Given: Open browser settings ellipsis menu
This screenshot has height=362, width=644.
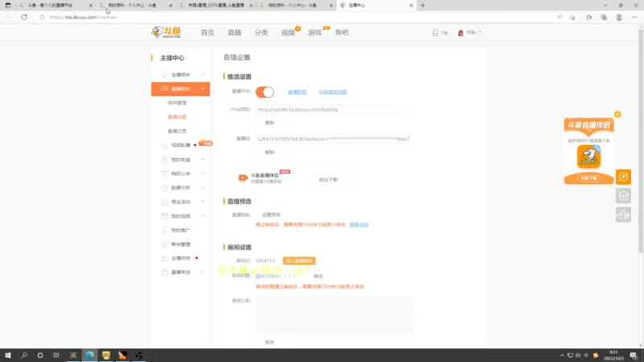Looking at the screenshot, I should [634, 17].
